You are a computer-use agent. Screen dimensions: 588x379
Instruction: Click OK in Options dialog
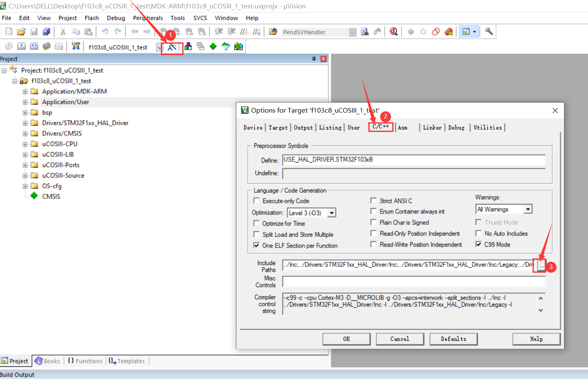click(346, 339)
